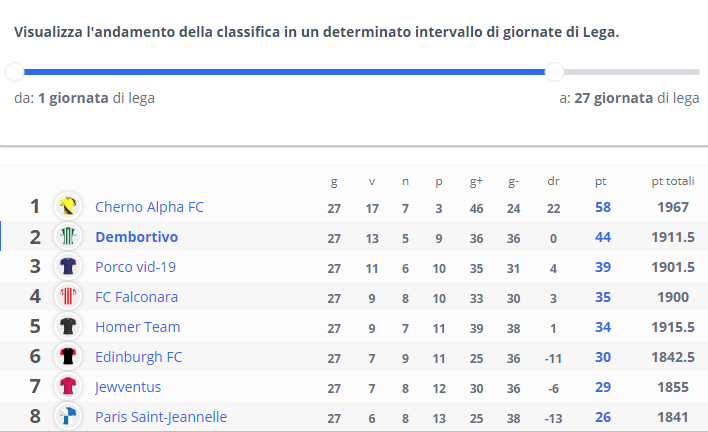Click the Homer Team black jersey icon
The width and height of the screenshot is (708, 432).
[x=68, y=326]
